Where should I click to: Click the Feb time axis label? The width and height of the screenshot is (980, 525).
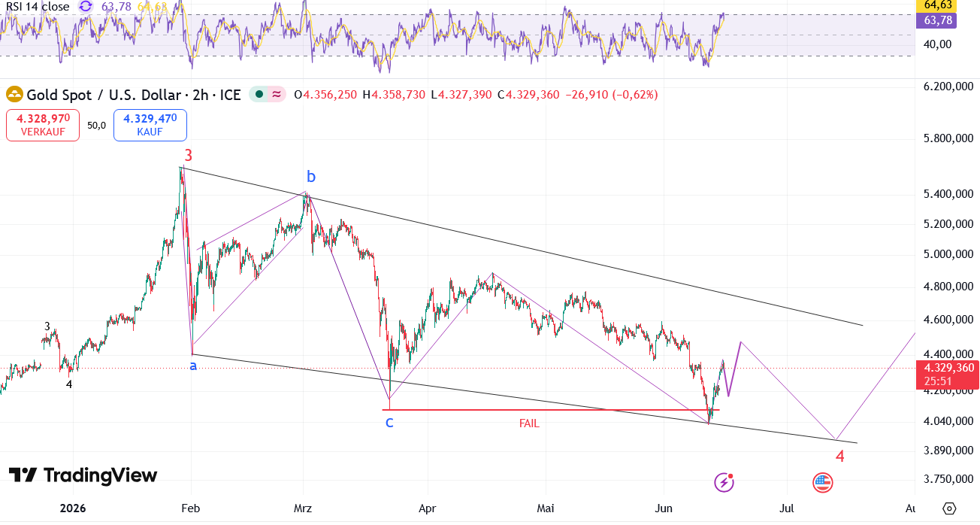pos(192,508)
